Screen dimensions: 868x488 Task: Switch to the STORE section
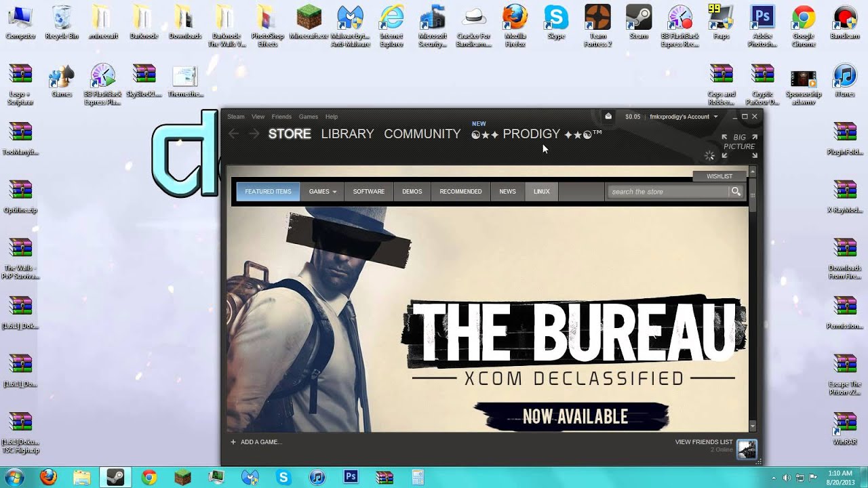coord(290,134)
